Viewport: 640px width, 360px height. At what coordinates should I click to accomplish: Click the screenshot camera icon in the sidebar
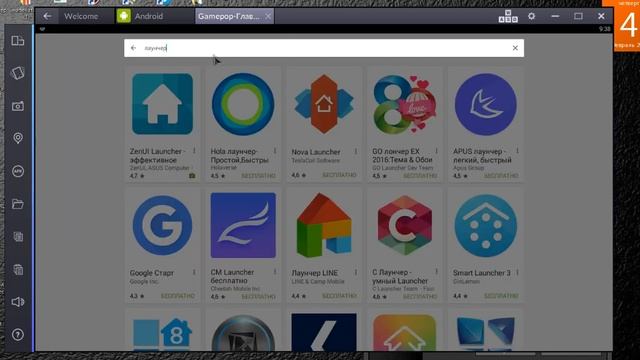18,106
